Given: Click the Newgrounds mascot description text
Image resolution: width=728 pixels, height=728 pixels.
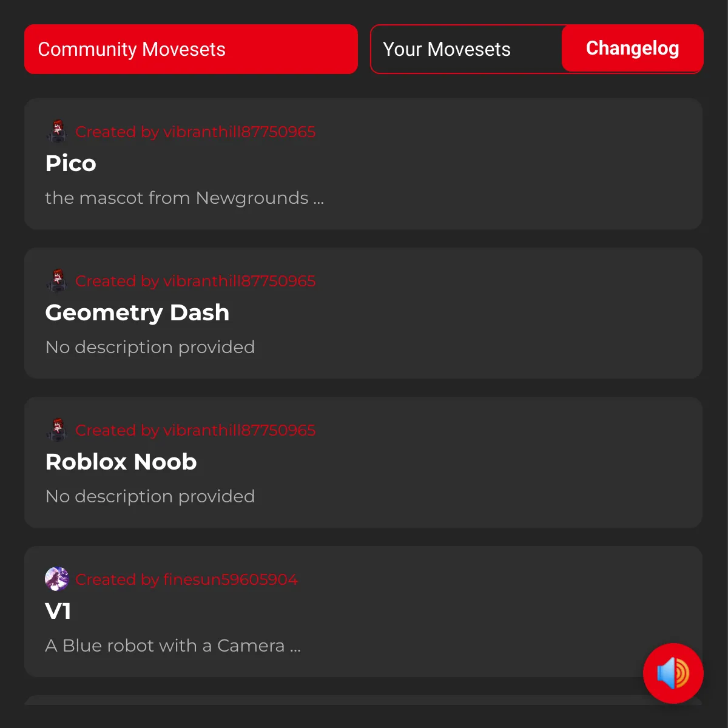Looking at the screenshot, I should click(x=184, y=198).
